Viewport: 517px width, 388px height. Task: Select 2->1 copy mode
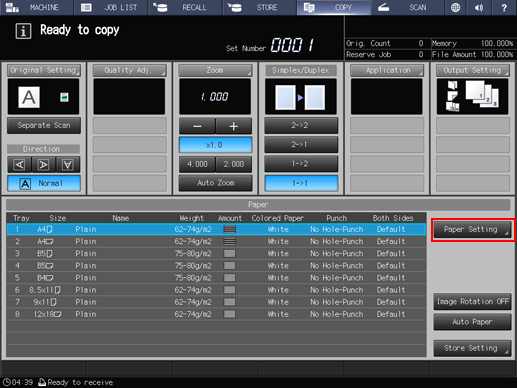point(301,145)
